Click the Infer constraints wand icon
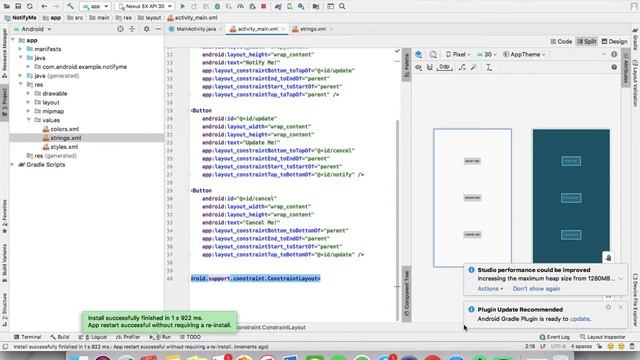This screenshot has height=360, width=640. 473,67
